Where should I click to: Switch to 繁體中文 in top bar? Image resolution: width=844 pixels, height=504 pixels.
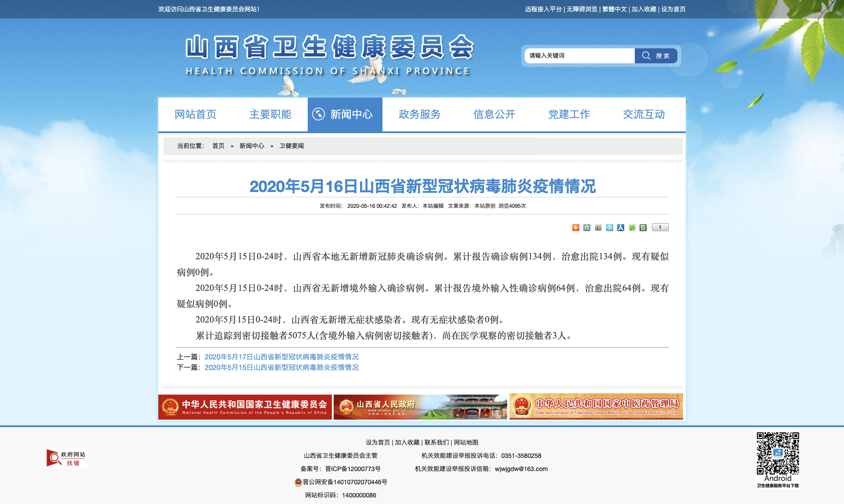click(x=615, y=9)
